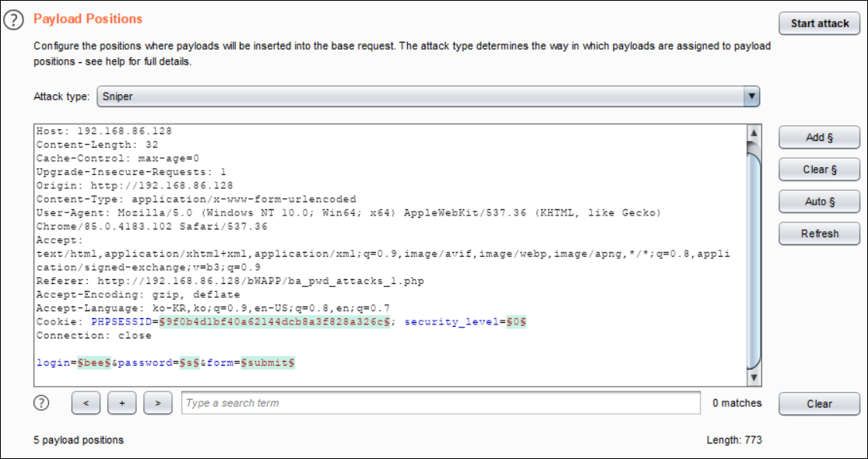The height and width of the screenshot is (459, 868).
Task: Go to next match with > button
Action: point(158,403)
